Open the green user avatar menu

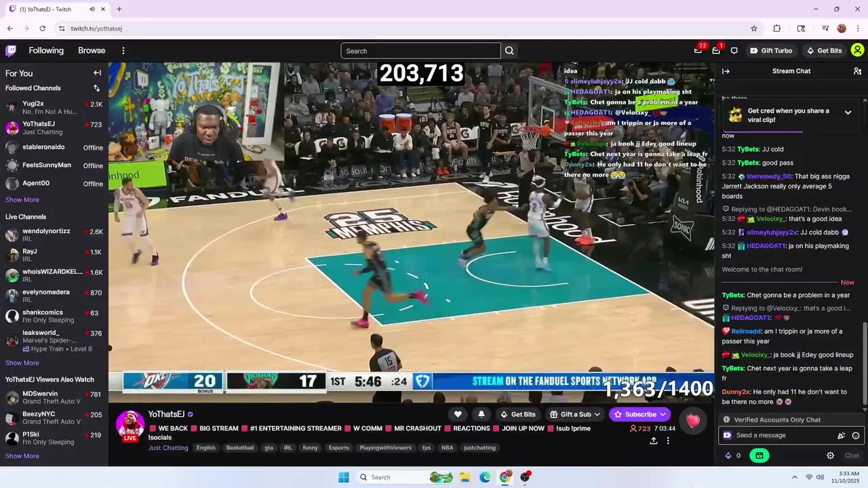coord(857,51)
